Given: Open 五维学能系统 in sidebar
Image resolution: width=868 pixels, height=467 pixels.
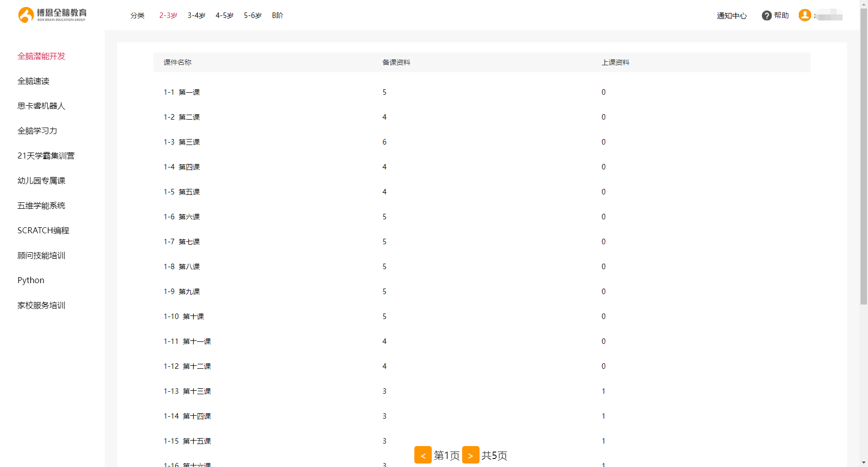Looking at the screenshot, I should click(41, 206).
